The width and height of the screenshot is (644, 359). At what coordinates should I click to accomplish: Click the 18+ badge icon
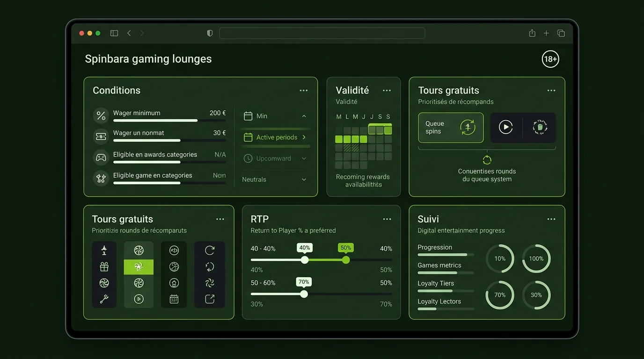tap(550, 59)
